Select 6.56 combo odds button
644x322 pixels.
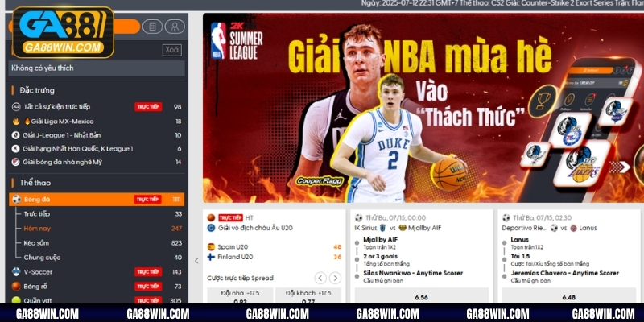click(421, 296)
